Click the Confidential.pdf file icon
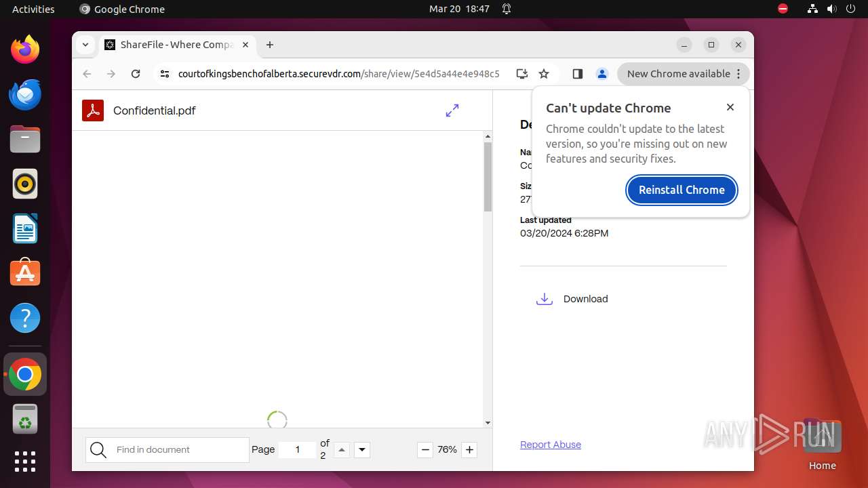 93,110
